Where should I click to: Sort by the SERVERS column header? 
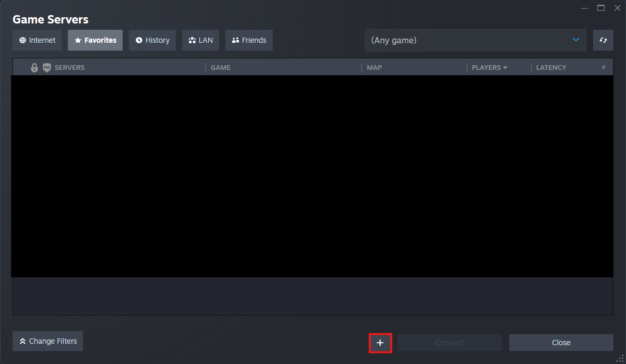click(x=69, y=68)
